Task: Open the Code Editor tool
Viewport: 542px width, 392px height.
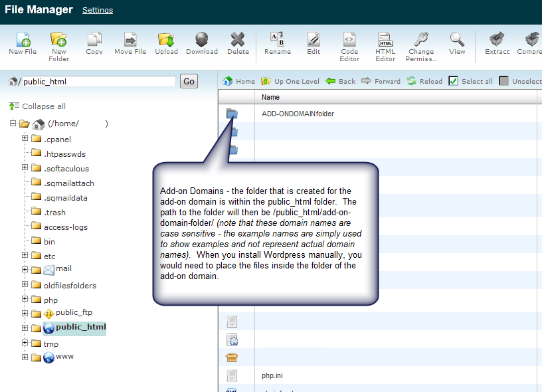Action: (x=349, y=40)
